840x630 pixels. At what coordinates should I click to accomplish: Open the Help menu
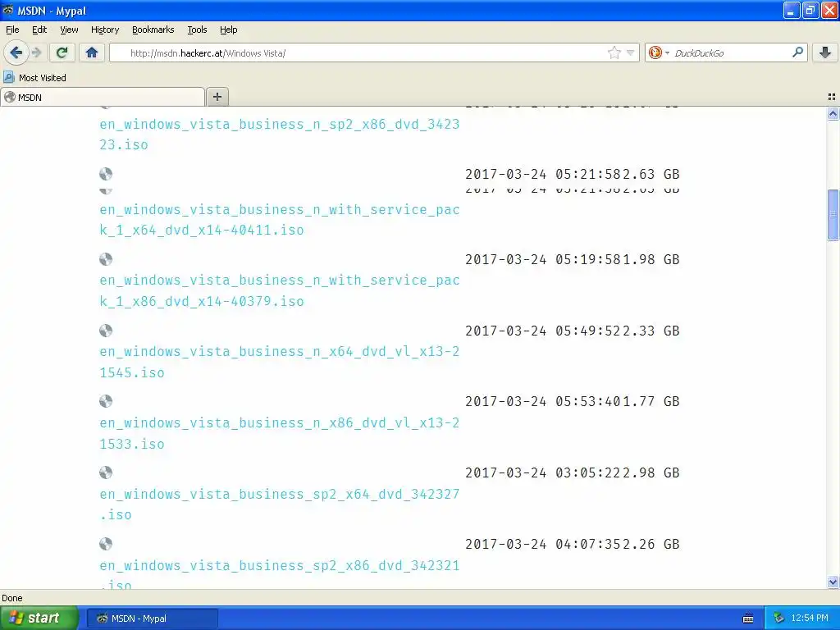tap(228, 30)
